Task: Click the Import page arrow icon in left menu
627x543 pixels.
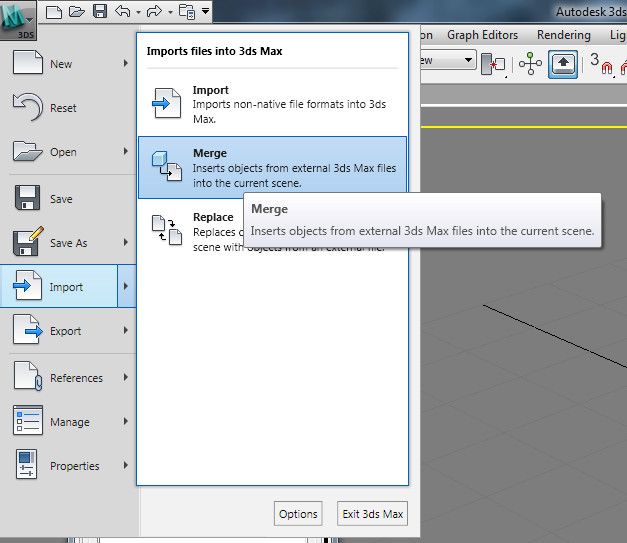Action: 27,285
